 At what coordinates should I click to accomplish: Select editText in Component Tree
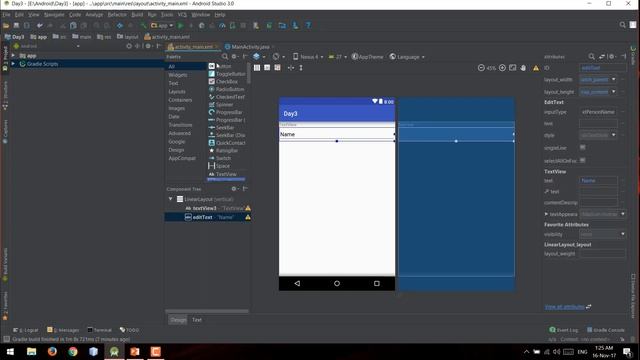[208, 217]
